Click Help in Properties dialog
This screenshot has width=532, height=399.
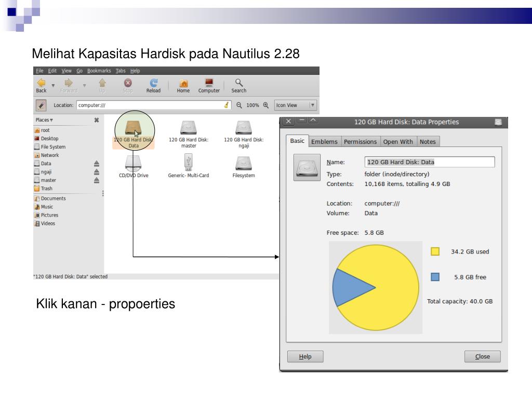[305, 356]
